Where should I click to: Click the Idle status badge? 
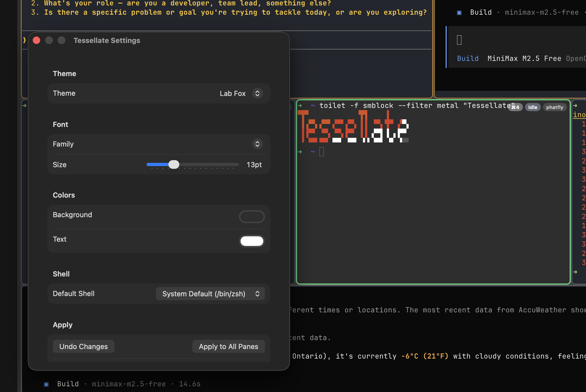click(x=532, y=107)
